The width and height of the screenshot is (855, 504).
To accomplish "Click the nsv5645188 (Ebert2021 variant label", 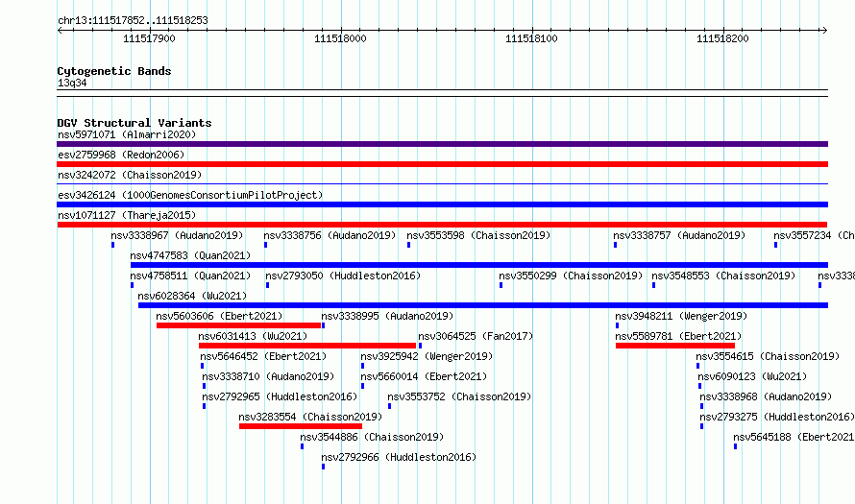I will [794, 437].
